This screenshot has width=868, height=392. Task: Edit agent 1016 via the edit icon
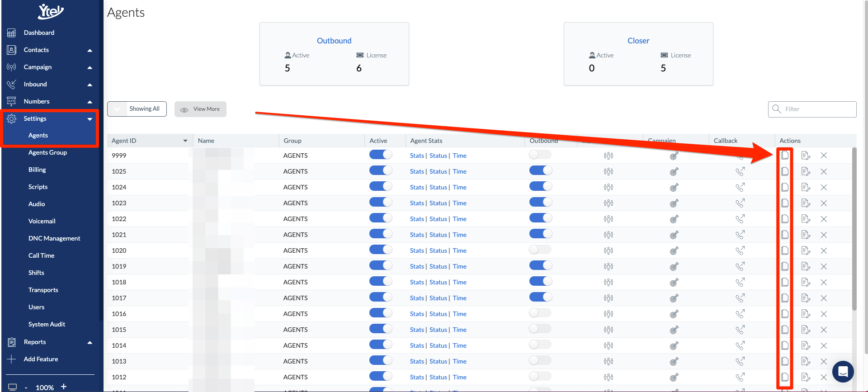(806, 314)
